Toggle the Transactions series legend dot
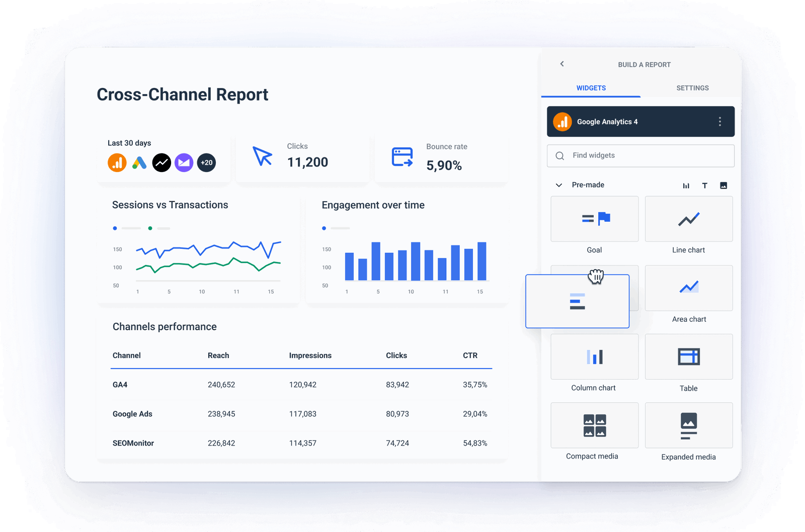The height and width of the screenshot is (532, 805). click(149, 228)
